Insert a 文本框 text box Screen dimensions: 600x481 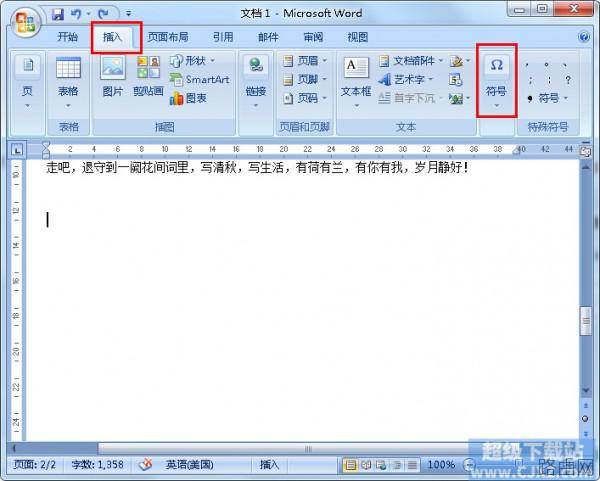click(x=356, y=82)
